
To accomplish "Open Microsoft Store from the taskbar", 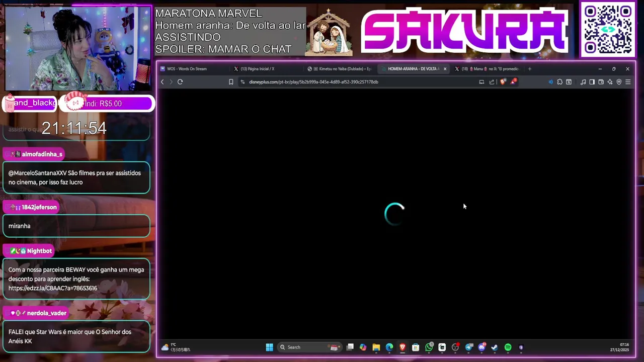I will tap(416, 347).
